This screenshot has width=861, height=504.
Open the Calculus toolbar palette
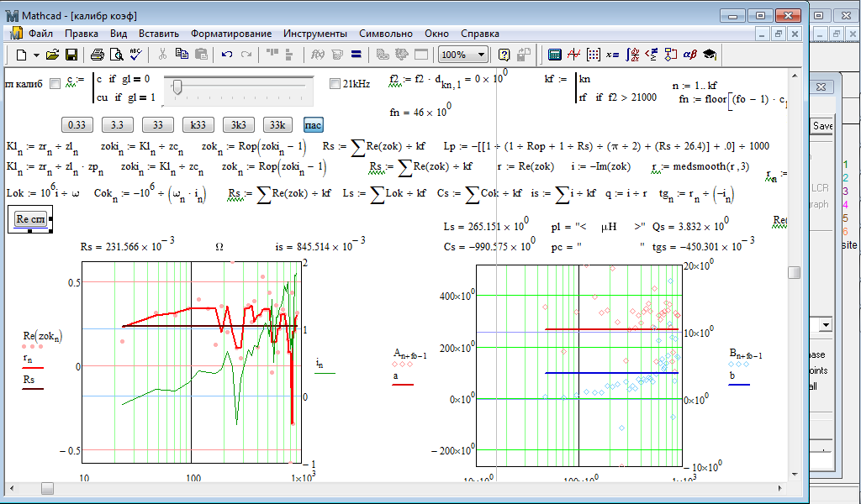(x=631, y=55)
